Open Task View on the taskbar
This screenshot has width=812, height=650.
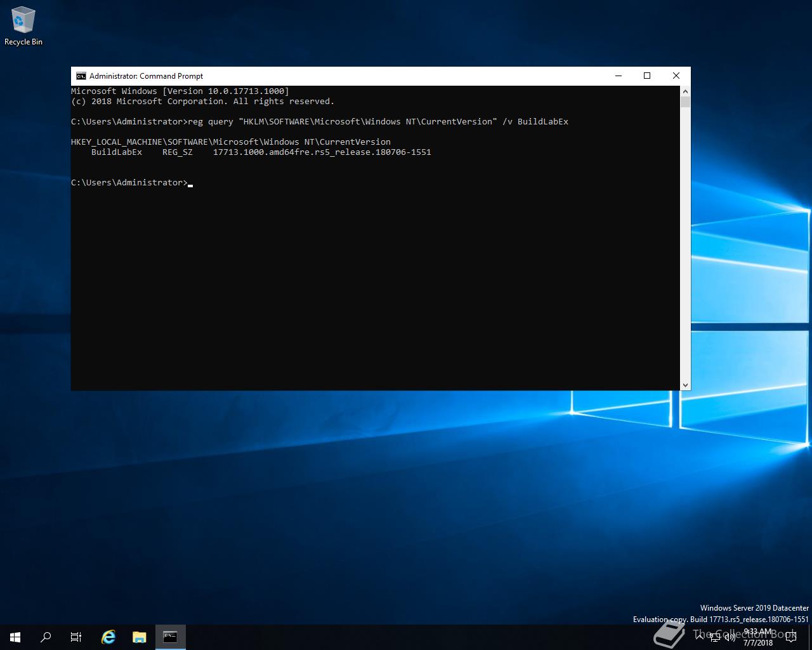coord(76,637)
